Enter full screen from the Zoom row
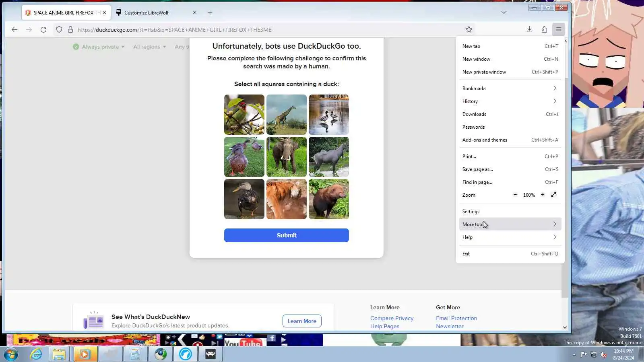Image resolution: width=644 pixels, height=362 pixels. [x=554, y=195]
